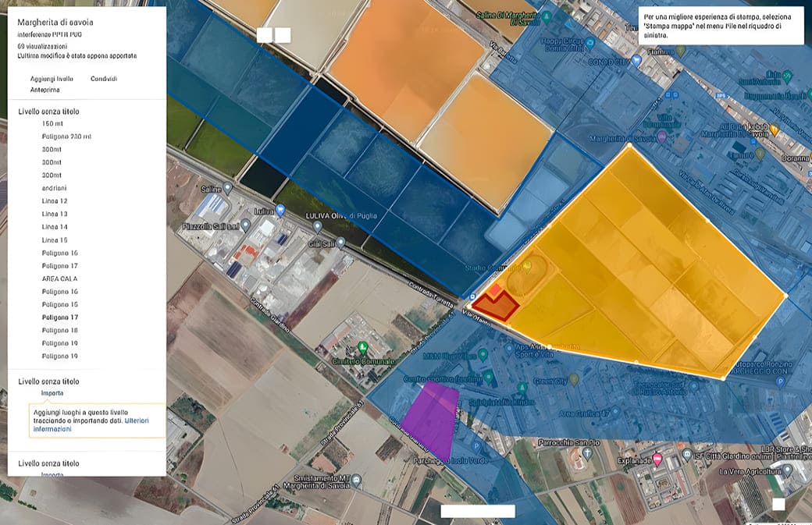Click the Saline map pin
Screen dimensions: 812x525
(x=227, y=188)
